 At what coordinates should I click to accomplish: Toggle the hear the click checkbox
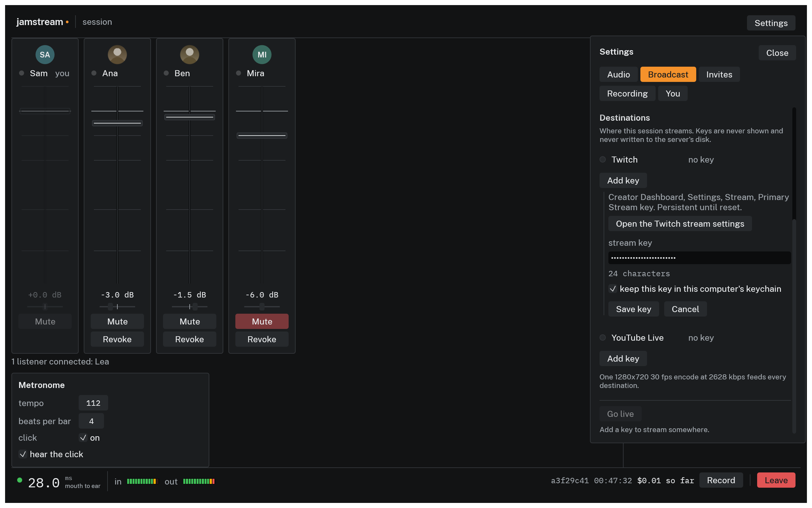click(23, 454)
